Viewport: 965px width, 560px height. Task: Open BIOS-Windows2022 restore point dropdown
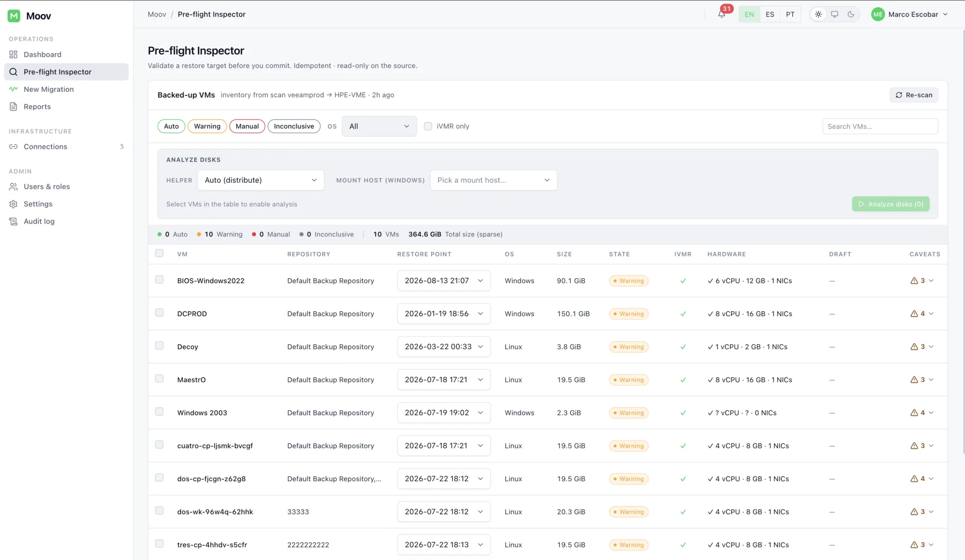click(x=443, y=281)
